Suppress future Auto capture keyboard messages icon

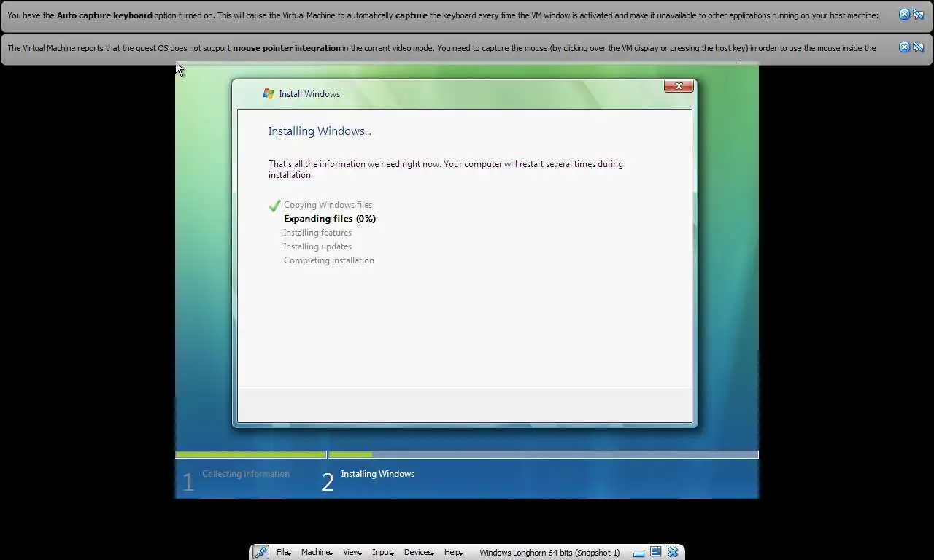pos(918,15)
